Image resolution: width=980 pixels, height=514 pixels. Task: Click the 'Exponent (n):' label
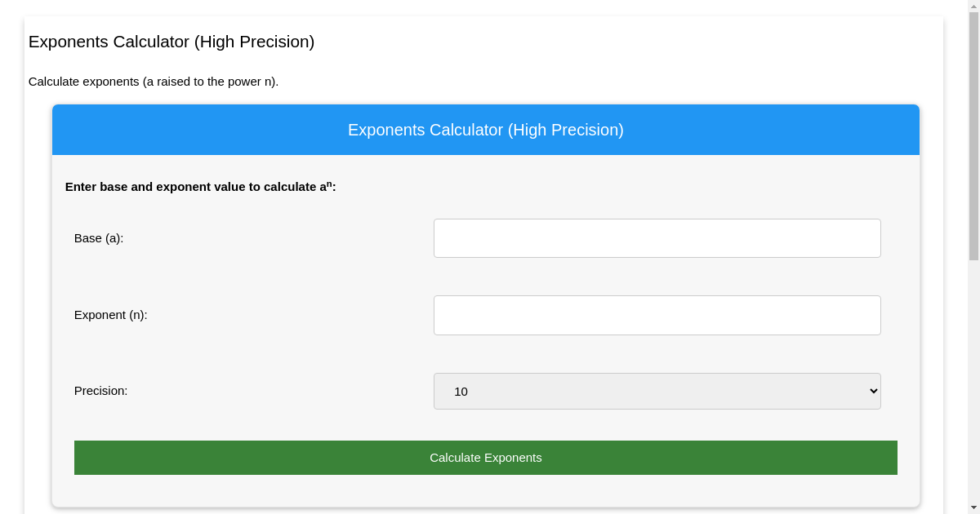point(110,315)
